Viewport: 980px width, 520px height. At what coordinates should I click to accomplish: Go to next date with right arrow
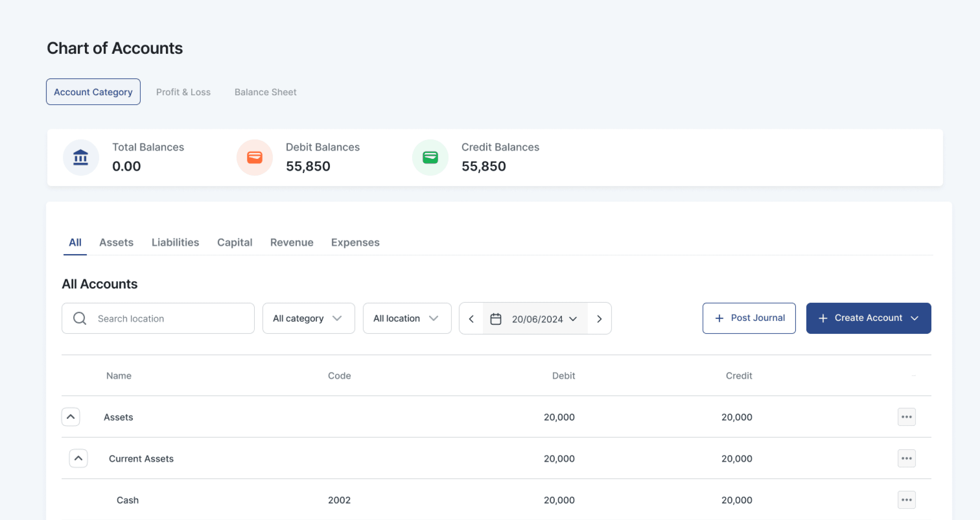point(599,319)
